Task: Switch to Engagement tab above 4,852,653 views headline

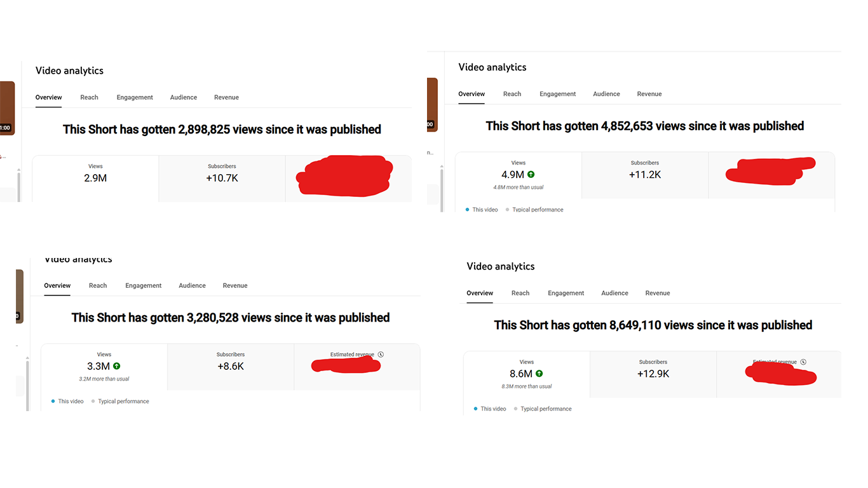Action: coord(557,94)
